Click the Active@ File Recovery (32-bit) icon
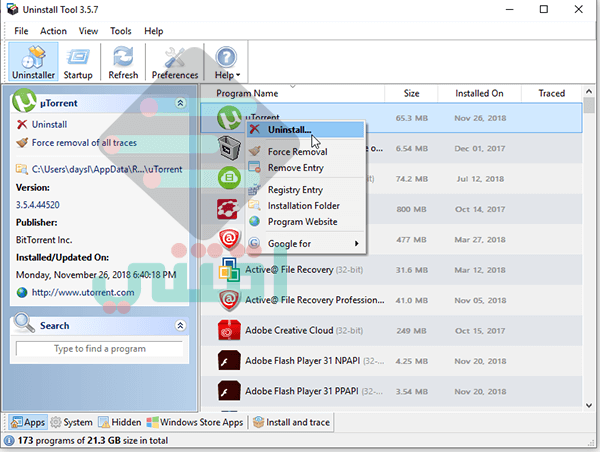 click(229, 269)
